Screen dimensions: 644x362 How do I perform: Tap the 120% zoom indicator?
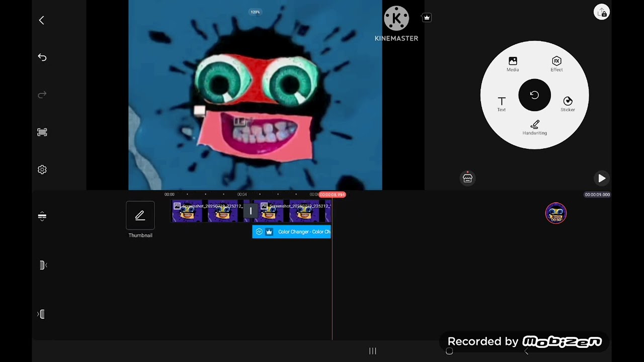click(x=255, y=12)
